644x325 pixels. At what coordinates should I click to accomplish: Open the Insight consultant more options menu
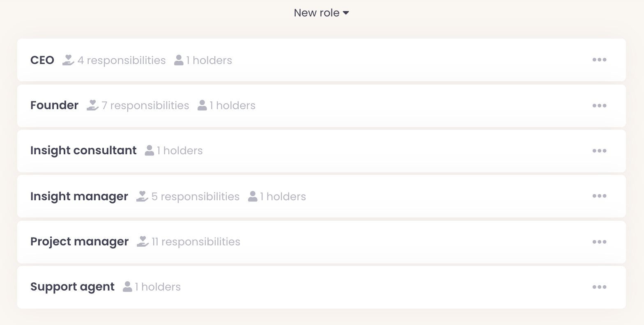(x=599, y=151)
